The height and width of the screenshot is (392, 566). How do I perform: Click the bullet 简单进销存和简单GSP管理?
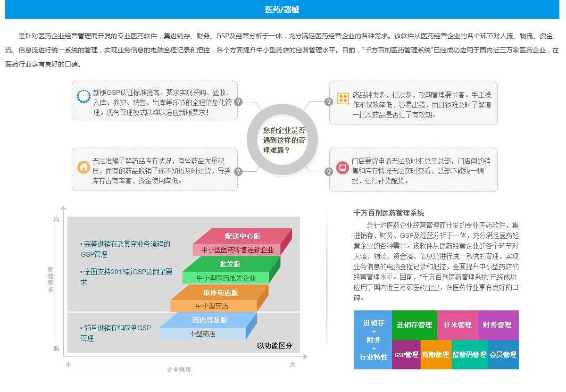tap(116, 333)
